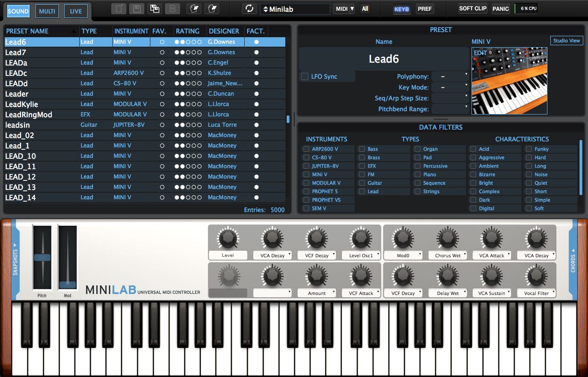Click the knob above VCA Sustain
The image size is (588, 377).
point(491,276)
